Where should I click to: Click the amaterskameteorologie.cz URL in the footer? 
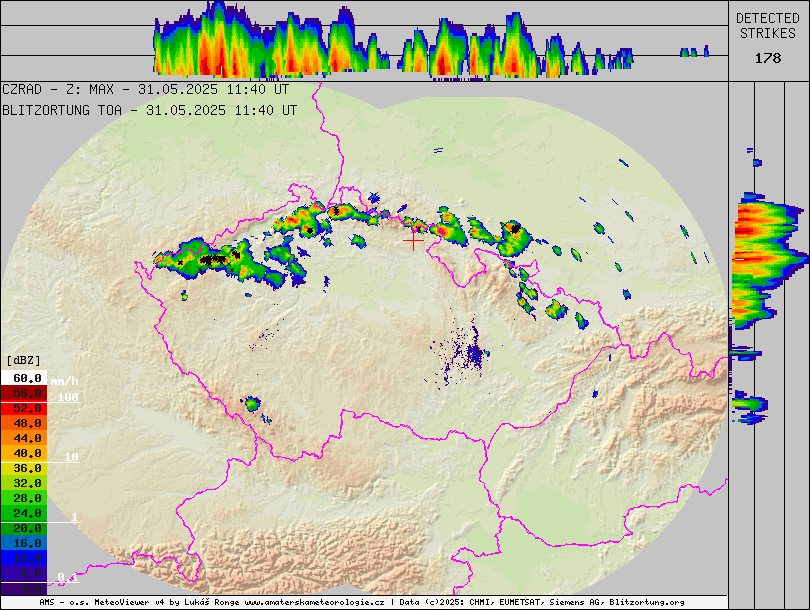(x=314, y=603)
